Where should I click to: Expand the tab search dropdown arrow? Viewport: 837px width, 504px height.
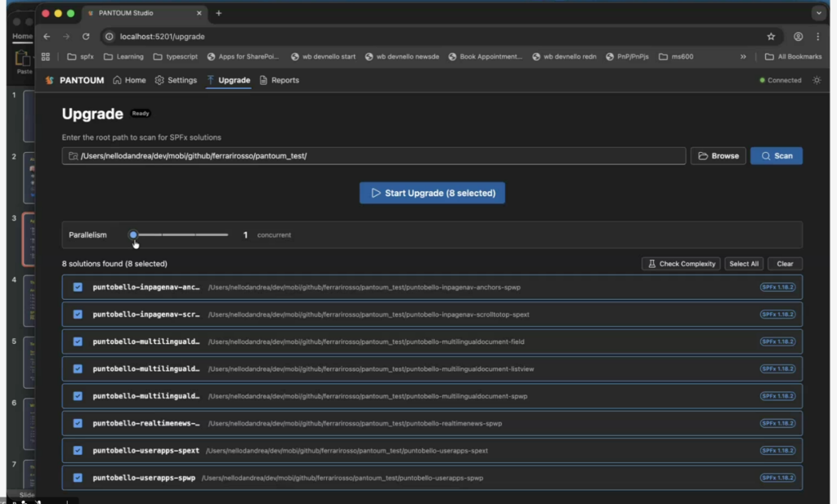coord(818,13)
